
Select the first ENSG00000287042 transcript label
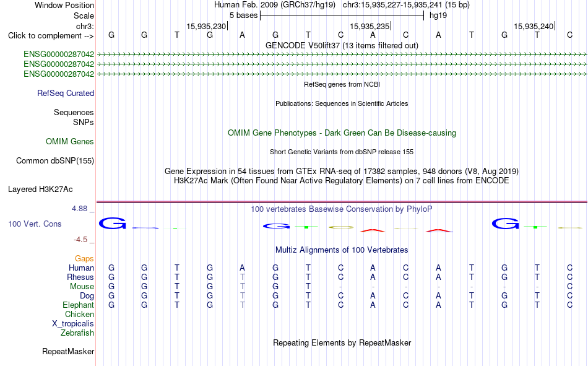click(x=59, y=54)
